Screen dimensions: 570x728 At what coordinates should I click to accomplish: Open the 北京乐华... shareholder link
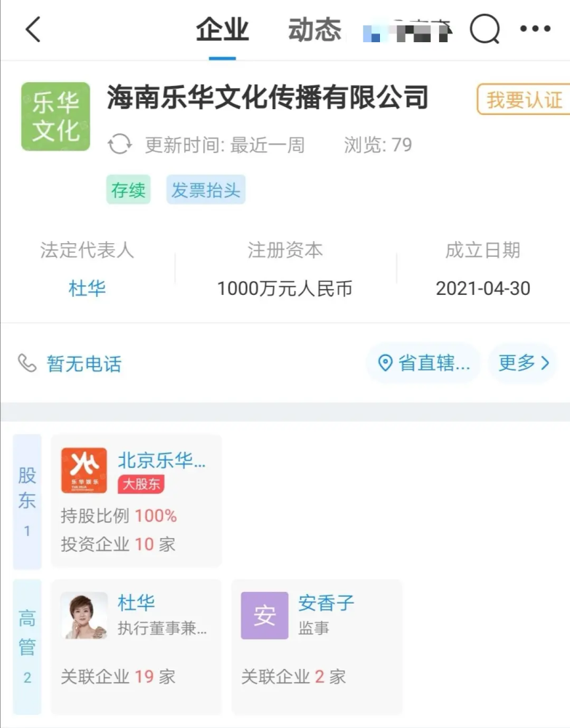pyautogui.click(x=162, y=461)
